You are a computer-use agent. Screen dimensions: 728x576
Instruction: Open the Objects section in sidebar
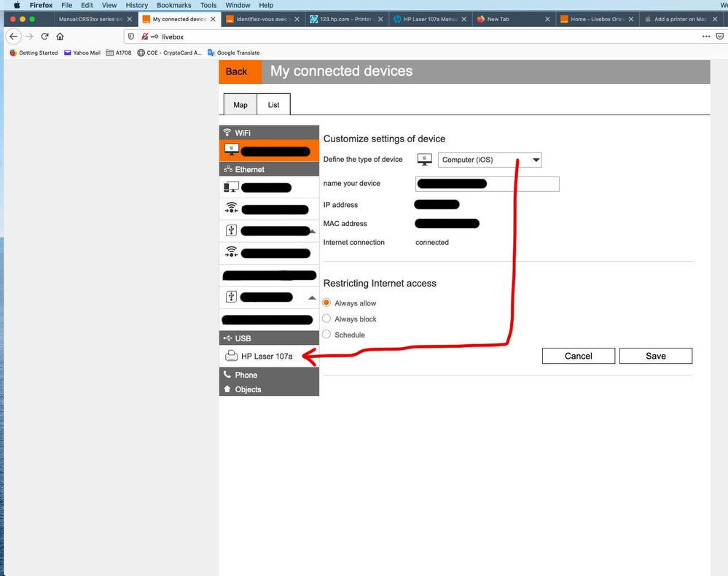pos(248,389)
